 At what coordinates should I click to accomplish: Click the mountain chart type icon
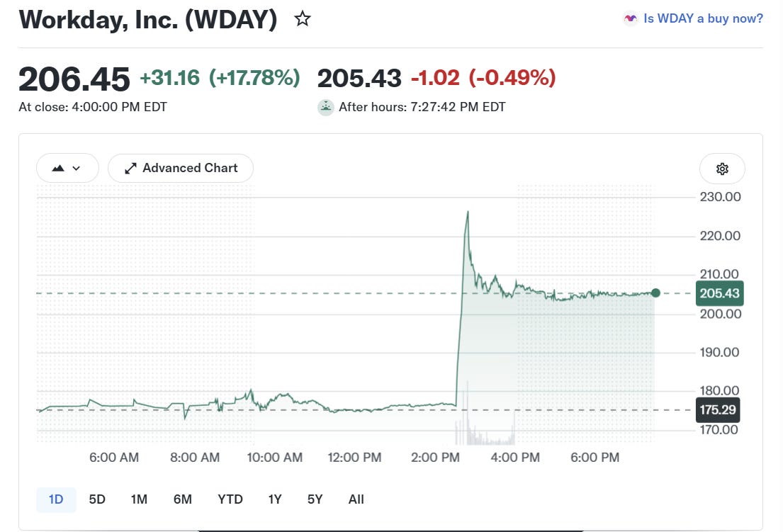(x=58, y=168)
